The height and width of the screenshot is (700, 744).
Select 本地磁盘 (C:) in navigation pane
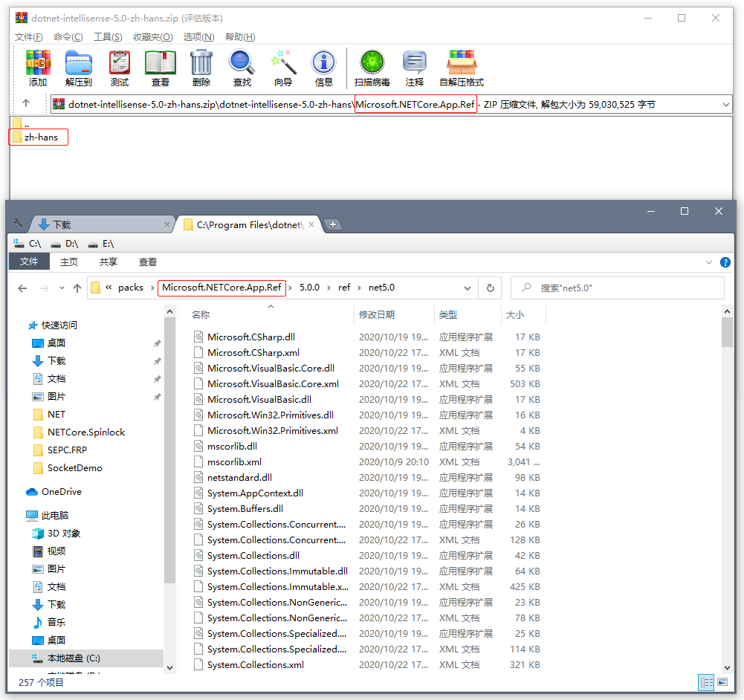tap(86, 658)
